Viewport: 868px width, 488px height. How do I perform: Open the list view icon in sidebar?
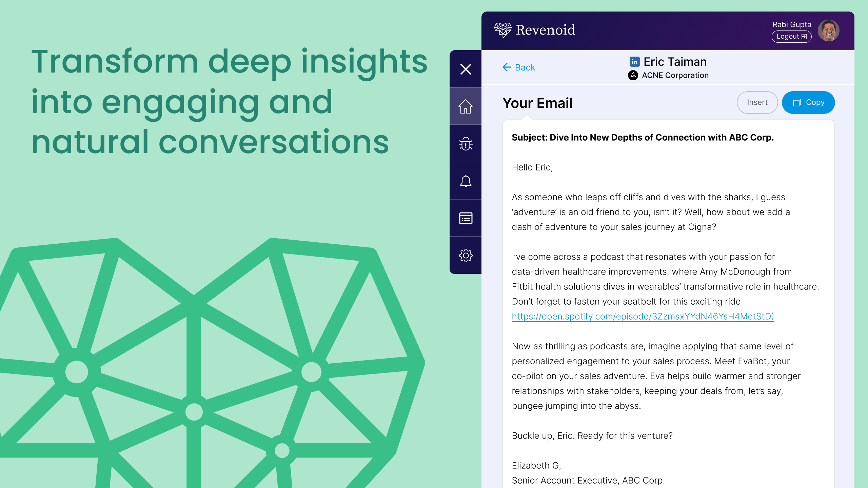[x=466, y=218]
